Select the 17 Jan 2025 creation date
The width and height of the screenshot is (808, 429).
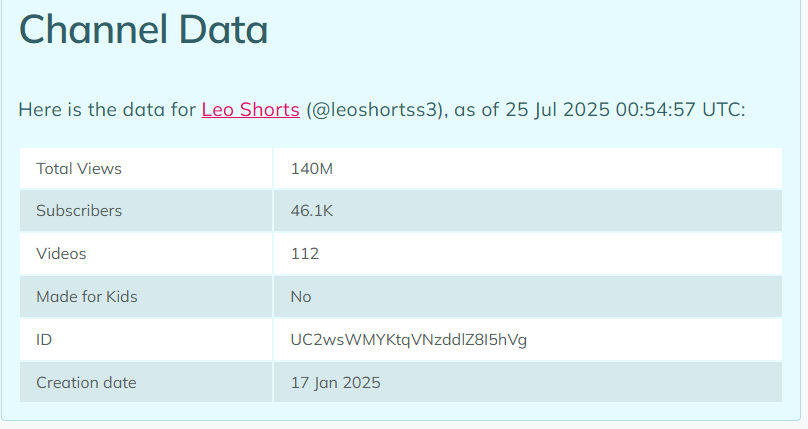click(335, 383)
